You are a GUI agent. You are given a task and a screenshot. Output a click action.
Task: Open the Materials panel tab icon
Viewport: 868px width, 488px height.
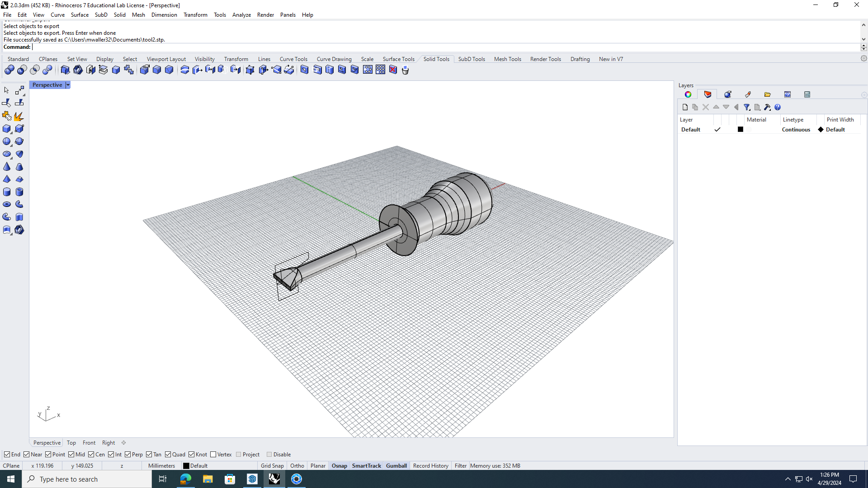tap(727, 94)
